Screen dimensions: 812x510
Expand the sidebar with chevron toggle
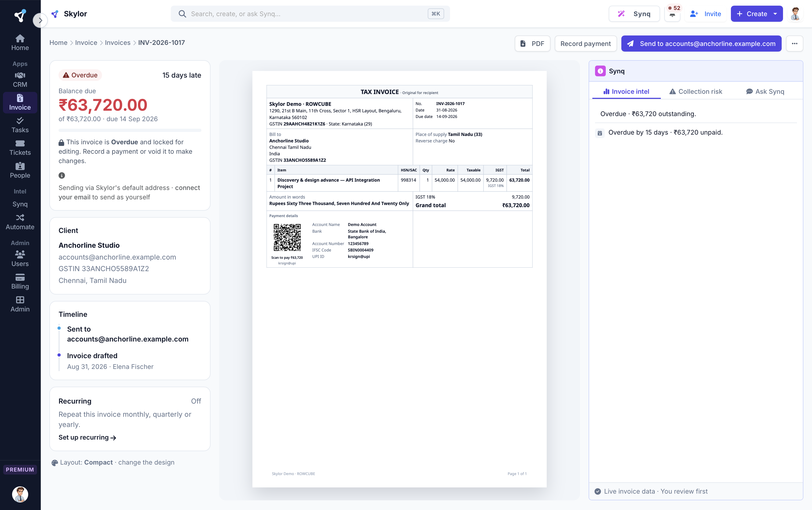(x=40, y=21)
